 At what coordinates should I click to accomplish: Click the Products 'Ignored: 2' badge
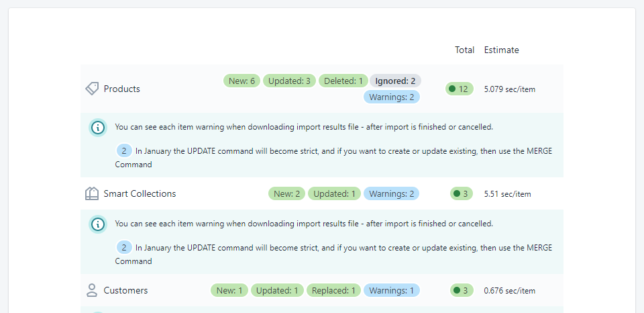tap(395, 81)
